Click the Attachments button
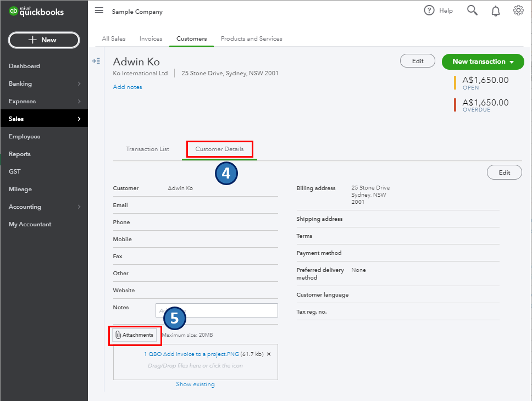 coord(135,335)
